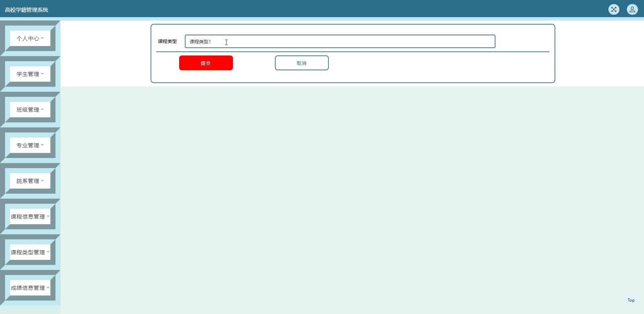Expand the 课程类型管理 sidebar menu

point(30,252)
